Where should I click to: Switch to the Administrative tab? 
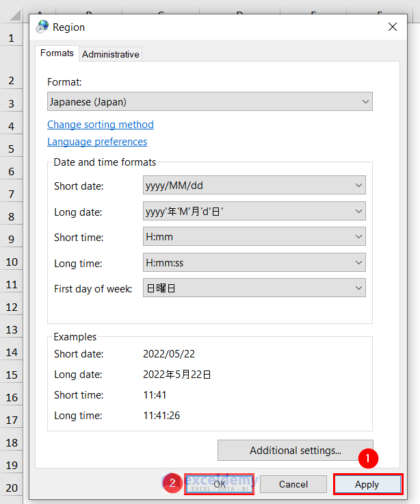[110, 54]
